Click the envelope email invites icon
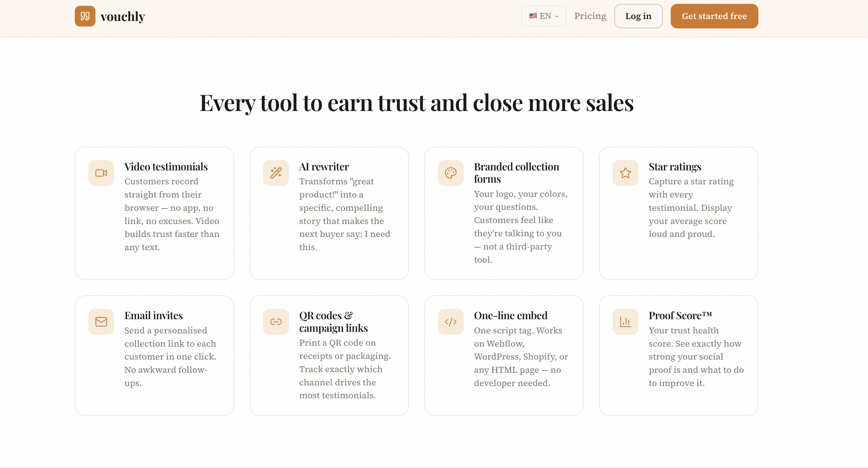The width and height of the screenshot is (868, 468). click(101, 322)
